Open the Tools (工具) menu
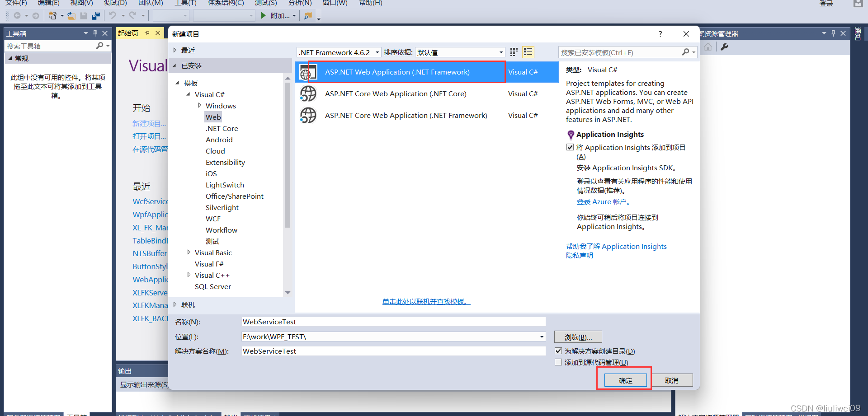This screenshot has width=868, height=416. pos(185,3)
